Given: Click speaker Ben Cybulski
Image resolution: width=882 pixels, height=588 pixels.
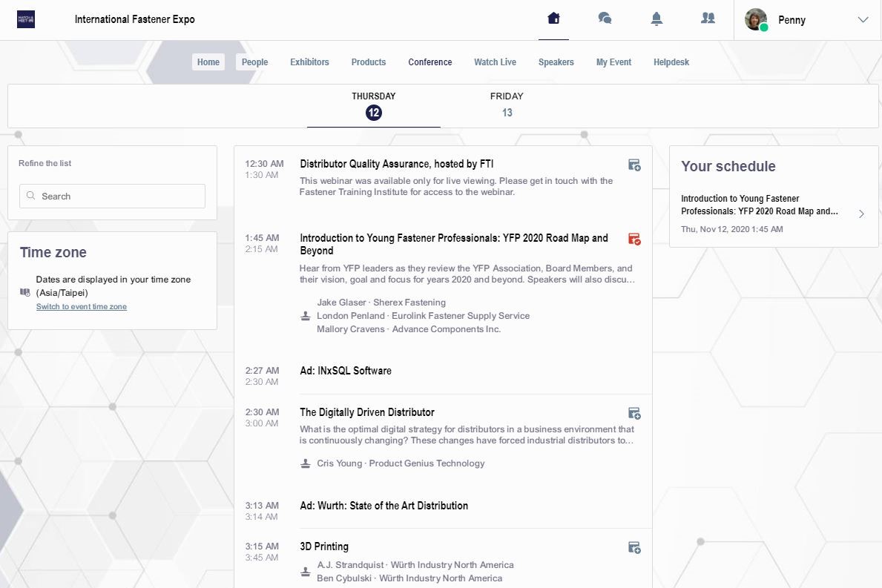Looking at the screenshot, I should coord(409,578).
